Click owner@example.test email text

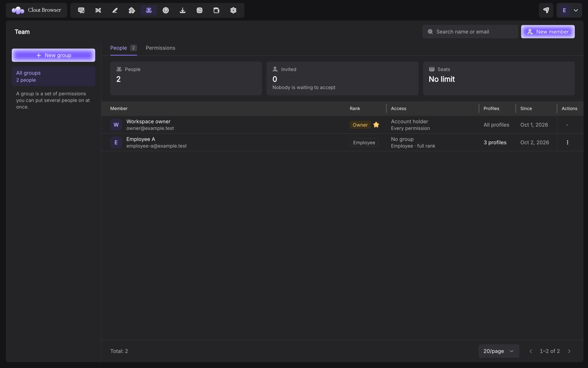150,128
